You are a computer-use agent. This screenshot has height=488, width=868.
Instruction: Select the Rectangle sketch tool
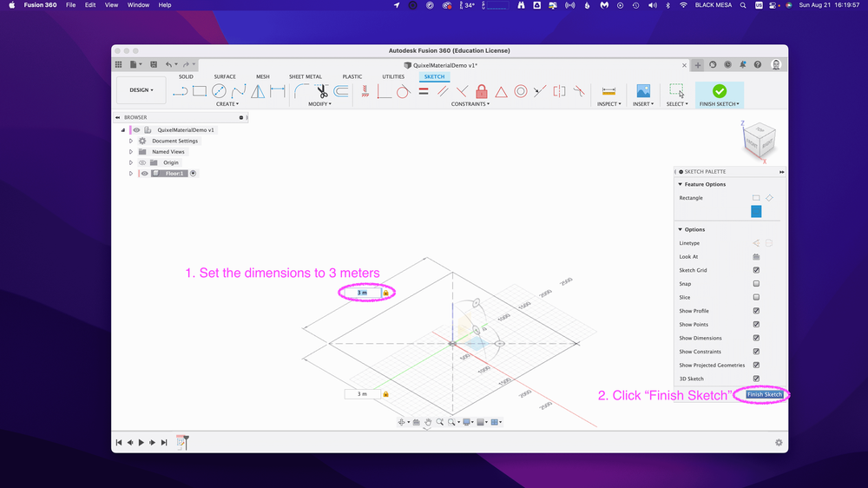point(200,91)
